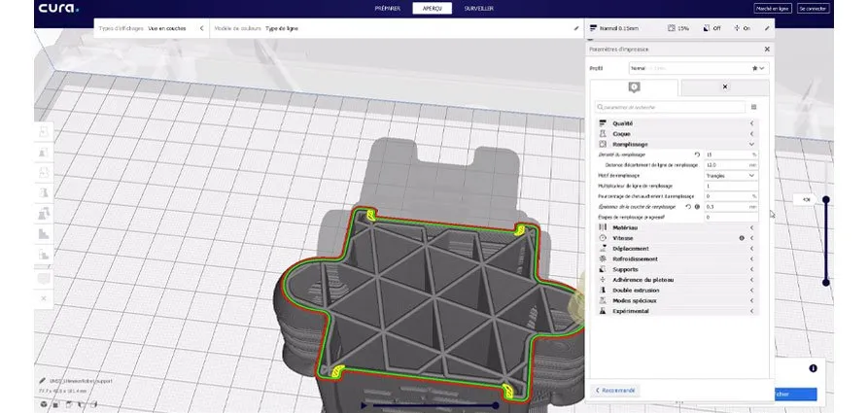The image size is (868, 413).
Task: Click the star icon in Profil field
Action: 754,68
